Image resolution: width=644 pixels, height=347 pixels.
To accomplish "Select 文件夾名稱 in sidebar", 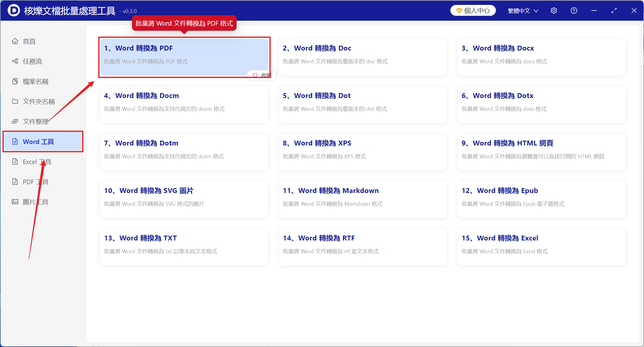I will [x=43, y=101].
